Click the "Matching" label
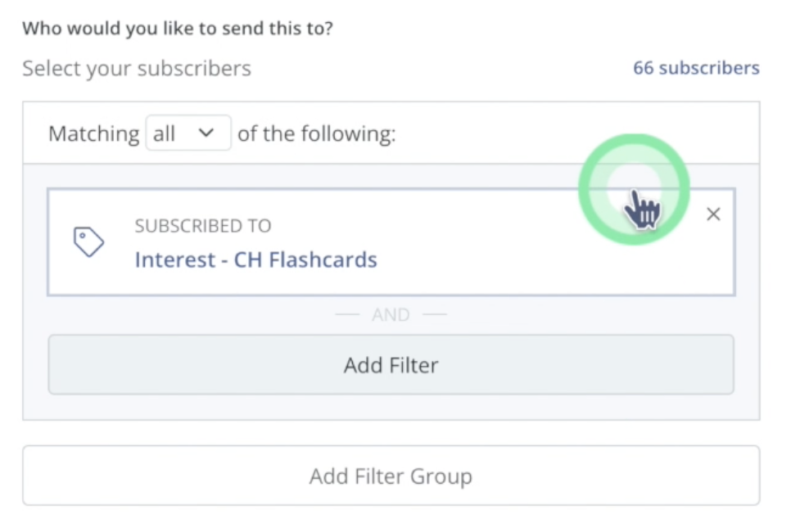The image size is (791, 532). tap(94, 133)
